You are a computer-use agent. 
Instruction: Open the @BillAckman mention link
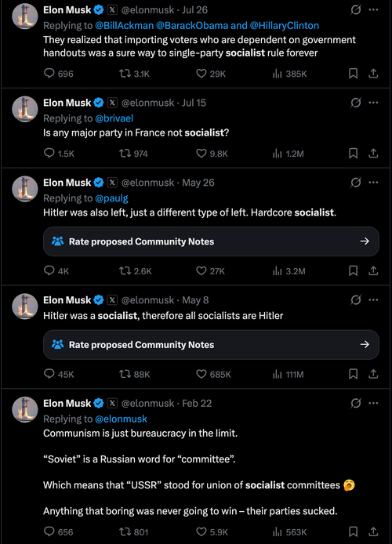click(x=124, y=26)
